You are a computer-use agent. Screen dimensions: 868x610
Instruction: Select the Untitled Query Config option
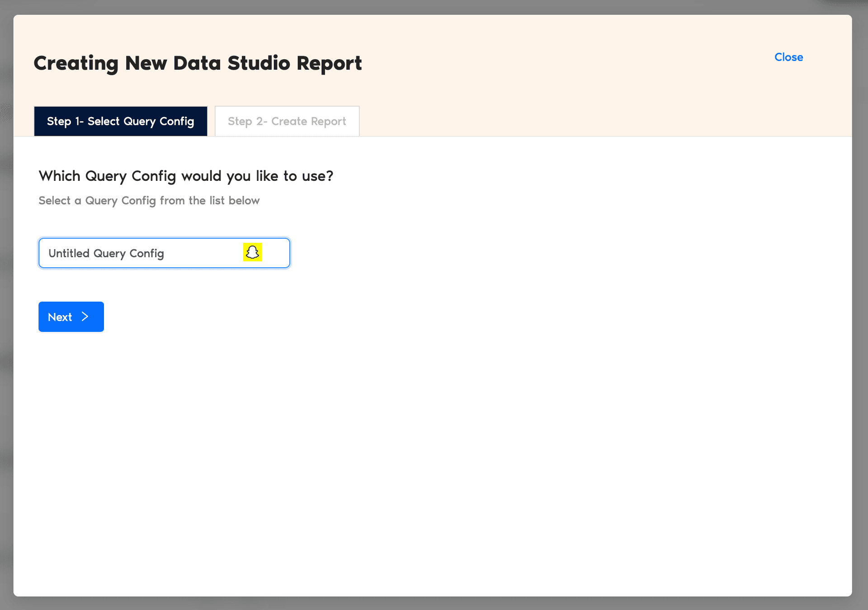pyautogui.click(x=164, y=253)
